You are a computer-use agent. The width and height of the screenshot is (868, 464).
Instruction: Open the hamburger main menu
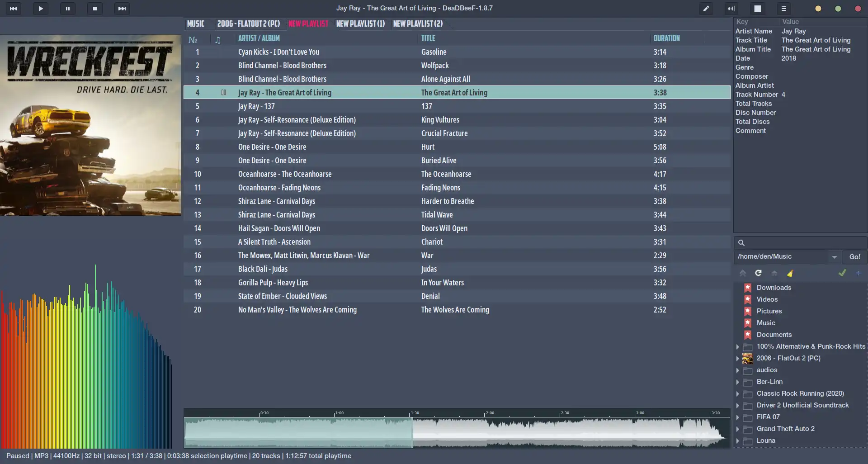click(x=784, y=8)
